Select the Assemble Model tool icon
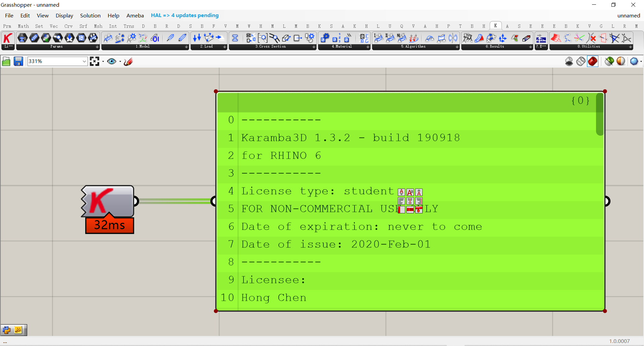 pyautogui.click(x=108, y=38)
